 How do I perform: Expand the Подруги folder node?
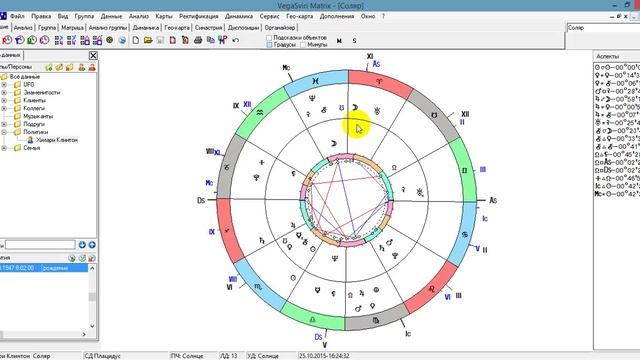tap(4, 124)
